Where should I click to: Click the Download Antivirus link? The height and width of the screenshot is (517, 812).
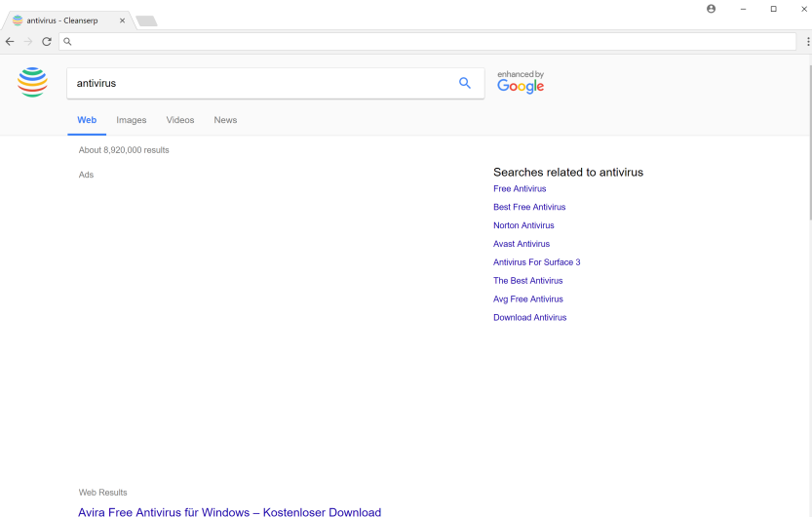click(529, 318)
